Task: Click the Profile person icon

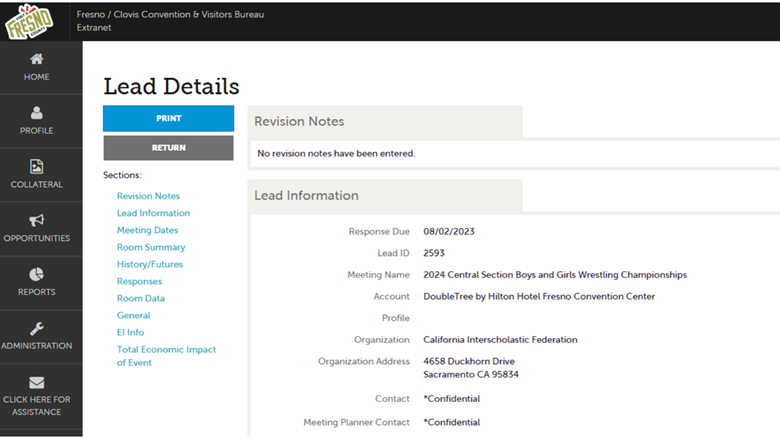Action: pos(36,113)
